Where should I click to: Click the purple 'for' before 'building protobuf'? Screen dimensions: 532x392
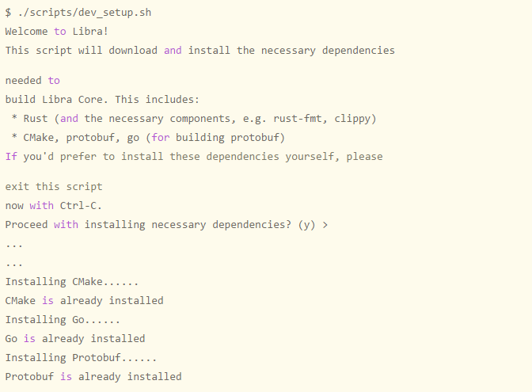point(161,138)
